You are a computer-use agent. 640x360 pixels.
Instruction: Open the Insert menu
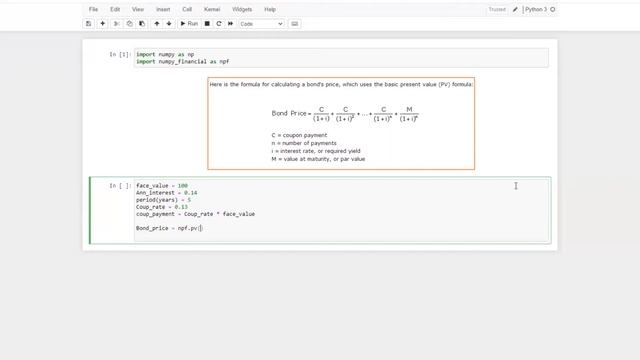point(163,9)
